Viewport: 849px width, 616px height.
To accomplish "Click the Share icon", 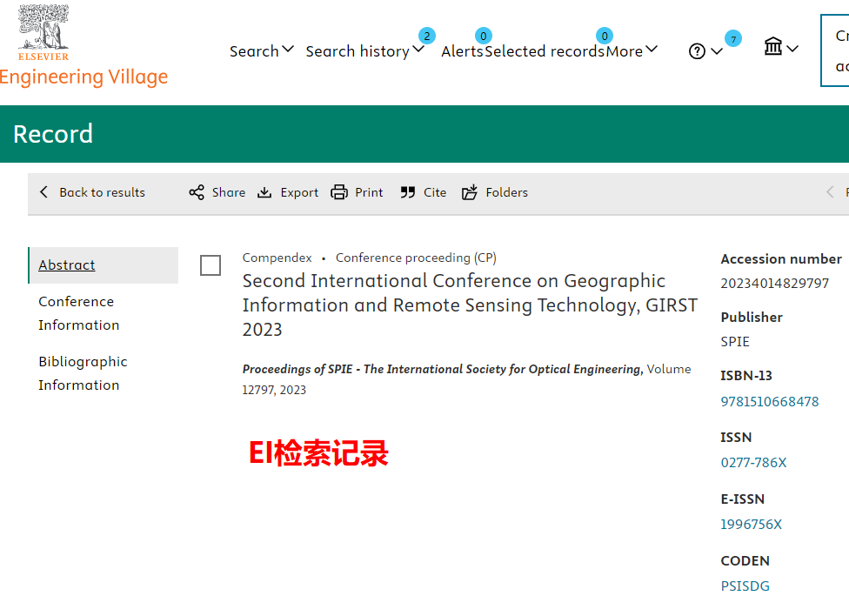I will [197, 192].
